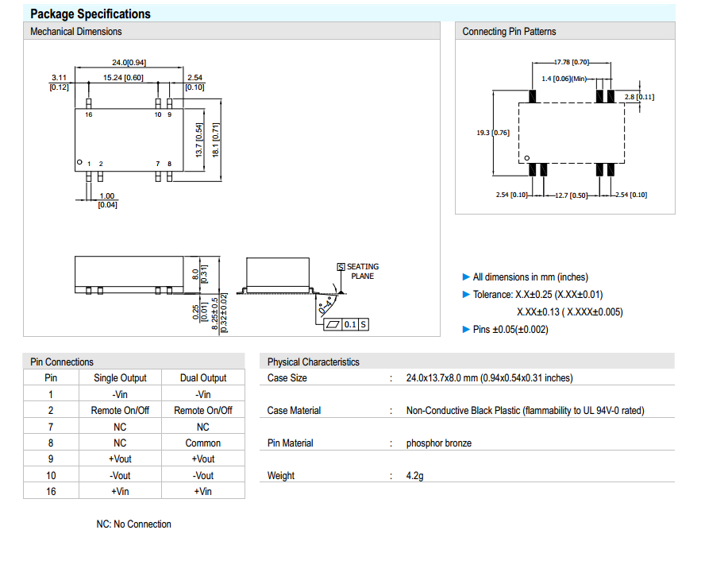Click the flatness parallelogram symbol next to 0.1
Image resolution: width=728 pixels, height=584 pixels.
click(x=332, y=324)
